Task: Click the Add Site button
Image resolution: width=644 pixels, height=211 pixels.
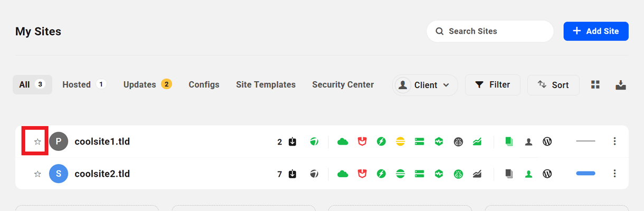Action: pyautogui.click(x=596, y=31)
